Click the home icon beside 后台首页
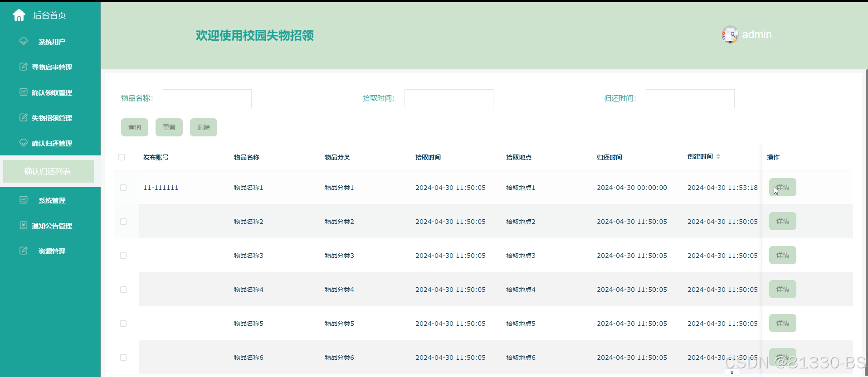 [19, 15]
